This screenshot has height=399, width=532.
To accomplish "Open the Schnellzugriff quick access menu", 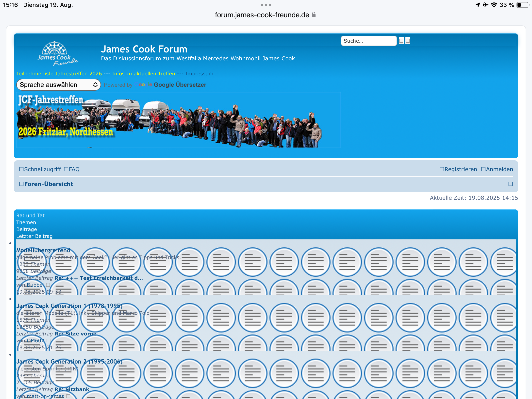I will pos(40,169).
